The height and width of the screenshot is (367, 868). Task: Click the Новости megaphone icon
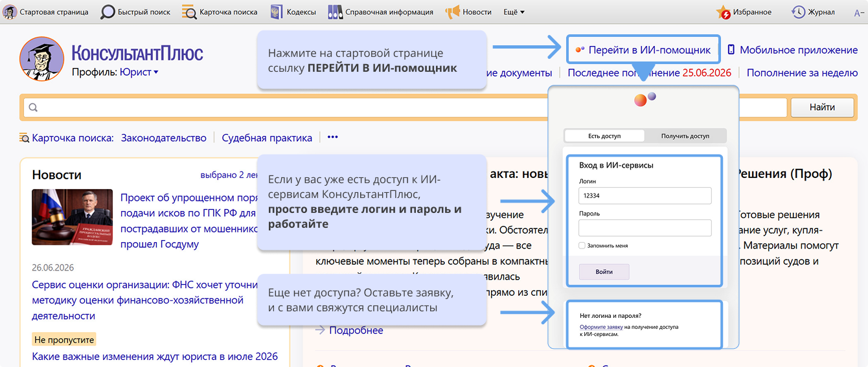(452, 12)
